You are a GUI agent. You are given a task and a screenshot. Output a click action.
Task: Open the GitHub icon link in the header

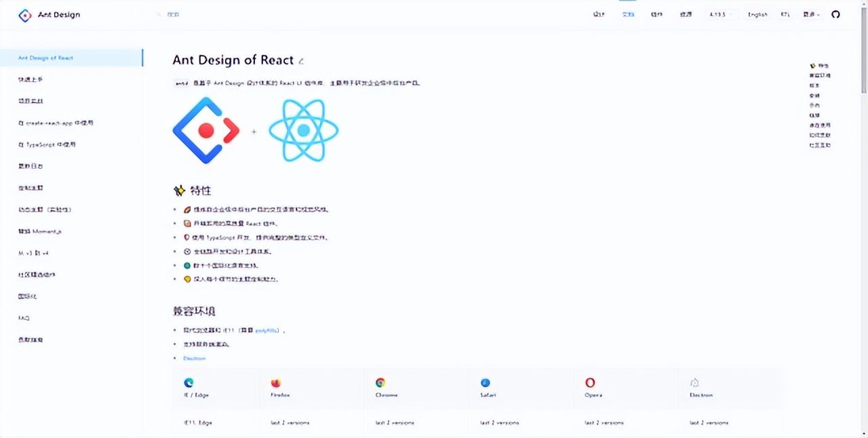pos(835,14)
